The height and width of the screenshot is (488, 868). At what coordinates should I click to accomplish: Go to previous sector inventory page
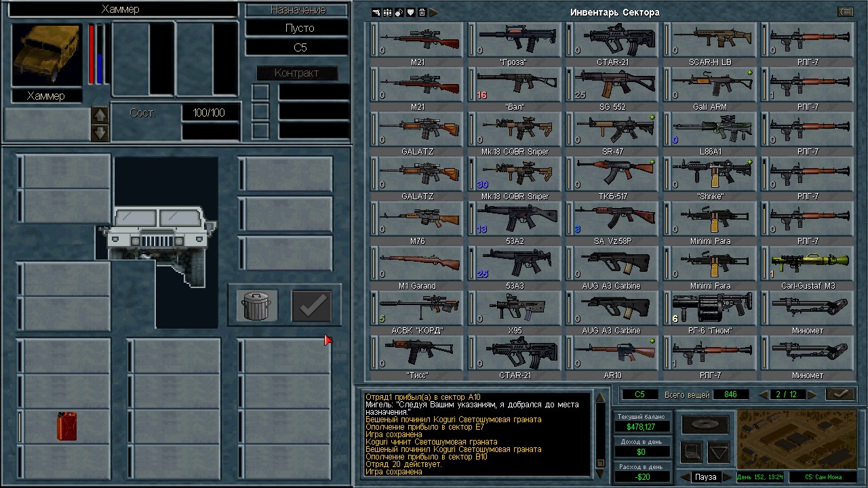pyautogui.click(x=764, y=394)
